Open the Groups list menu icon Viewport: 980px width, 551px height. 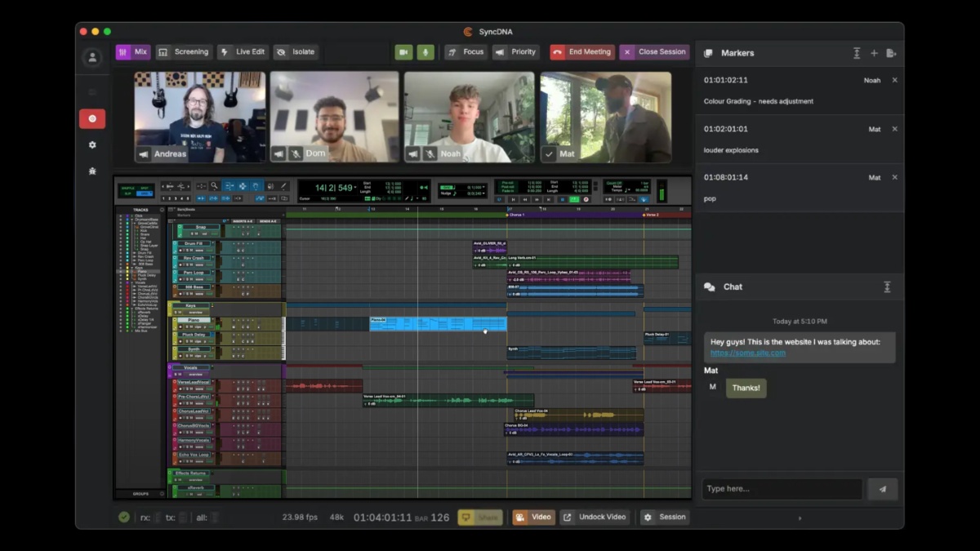[x=162, y=494]
